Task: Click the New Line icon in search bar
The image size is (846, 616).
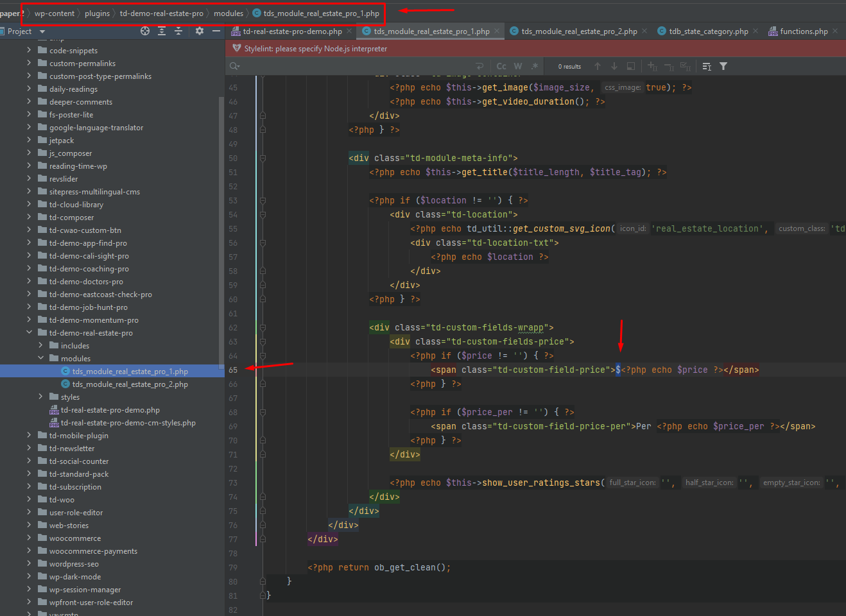Action: coord(479,66)
